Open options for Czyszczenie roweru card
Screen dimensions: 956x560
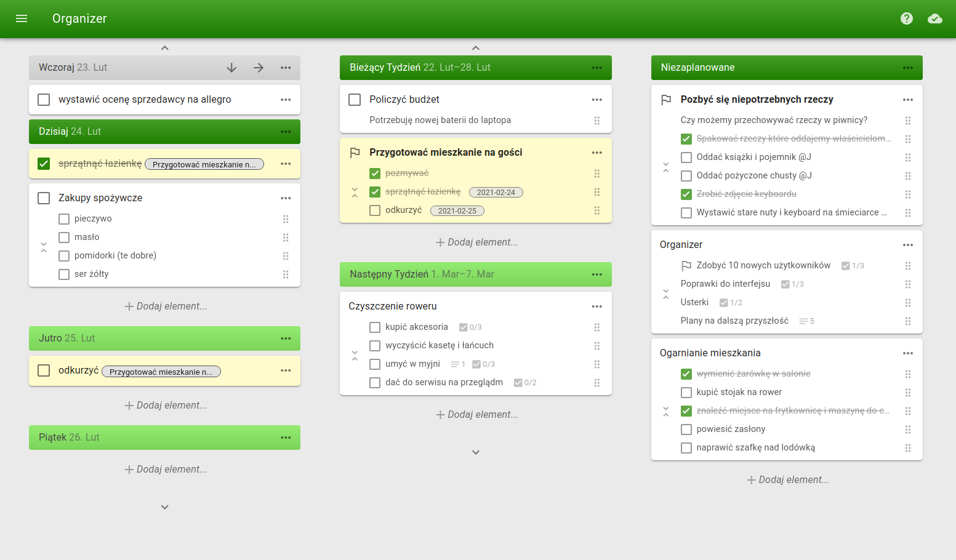596,306
